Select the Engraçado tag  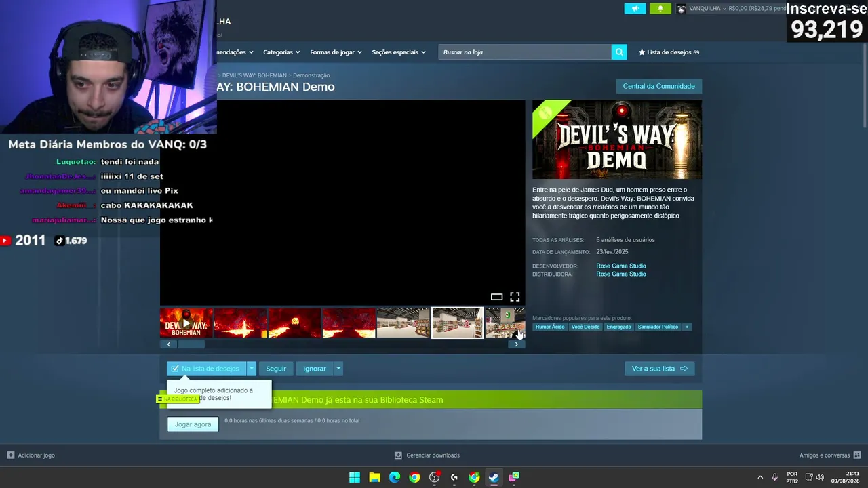[618, 327]
